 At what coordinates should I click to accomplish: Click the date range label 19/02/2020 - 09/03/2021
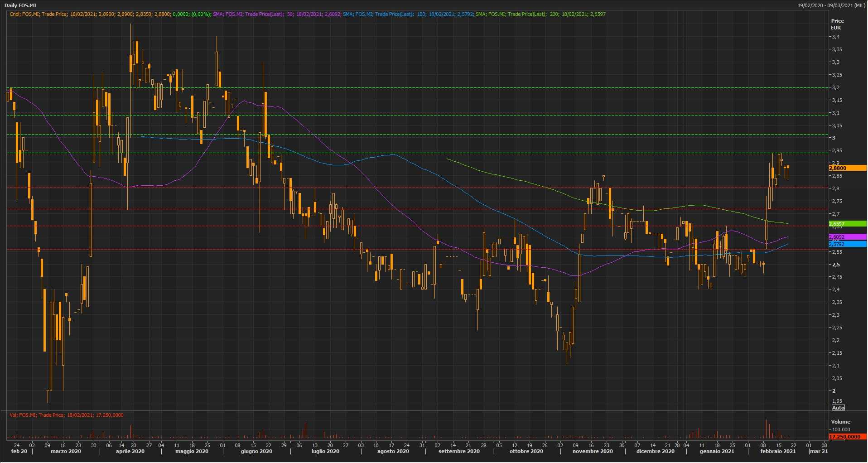click(832, 5)
